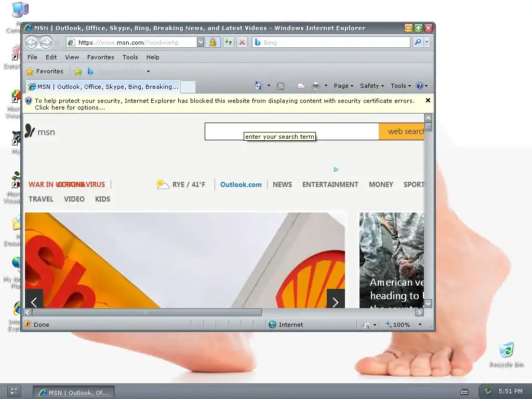Click the RSS feeds icon

pos(280,86)
